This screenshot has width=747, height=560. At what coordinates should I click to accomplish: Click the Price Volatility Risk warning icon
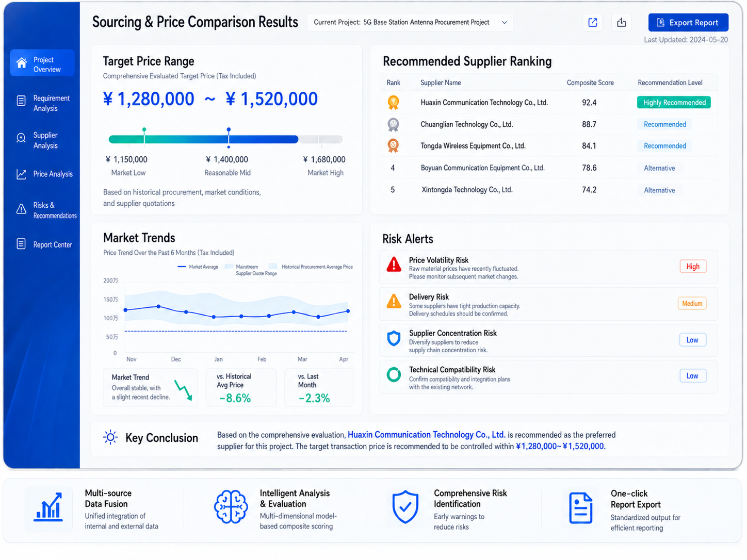coord(394,265)
